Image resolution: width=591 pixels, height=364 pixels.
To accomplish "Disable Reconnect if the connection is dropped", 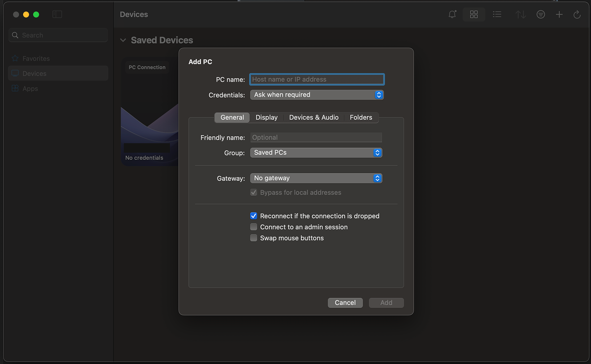I will pos(254,216).
